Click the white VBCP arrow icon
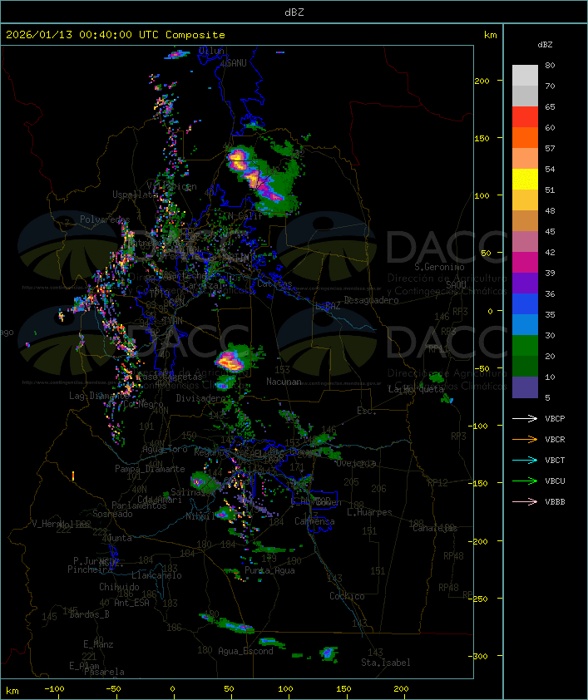 (x=525, y=418)
